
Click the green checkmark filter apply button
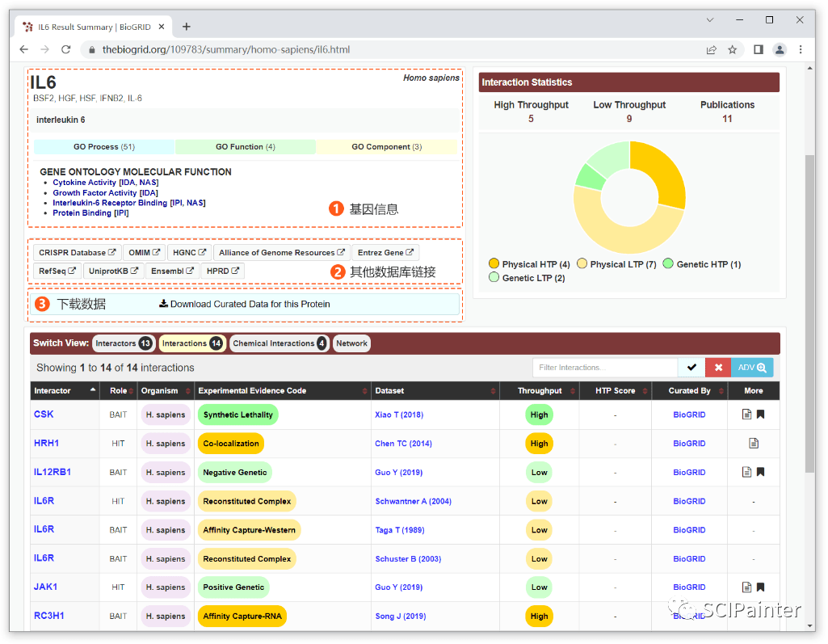pyautogui.click(x=691, y=368)
